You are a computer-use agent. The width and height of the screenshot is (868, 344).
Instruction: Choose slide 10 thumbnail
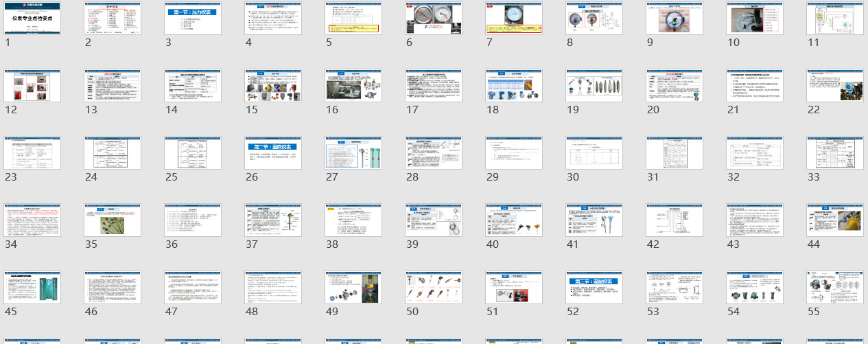click(755, 19)
